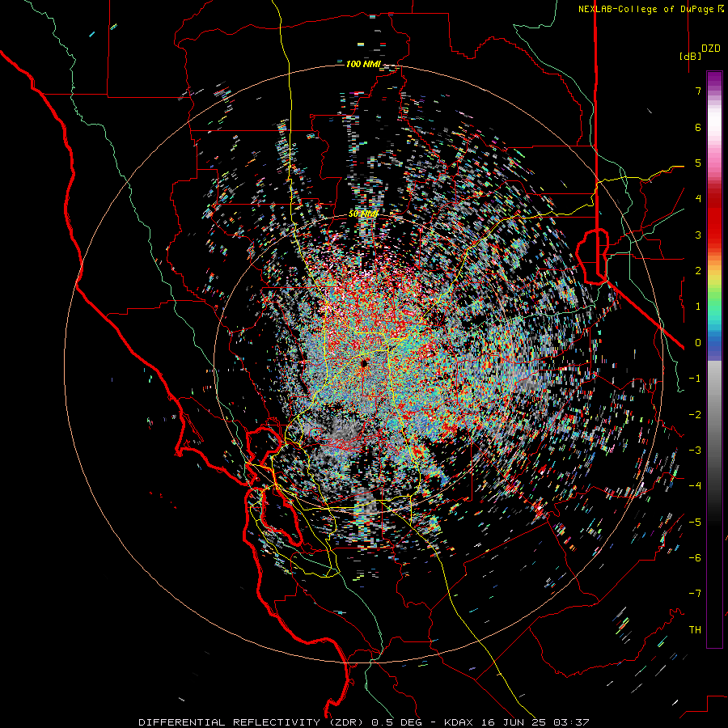728x728 pixels.
Task: Click the -7 label on legend
Action: click(695, 594)
